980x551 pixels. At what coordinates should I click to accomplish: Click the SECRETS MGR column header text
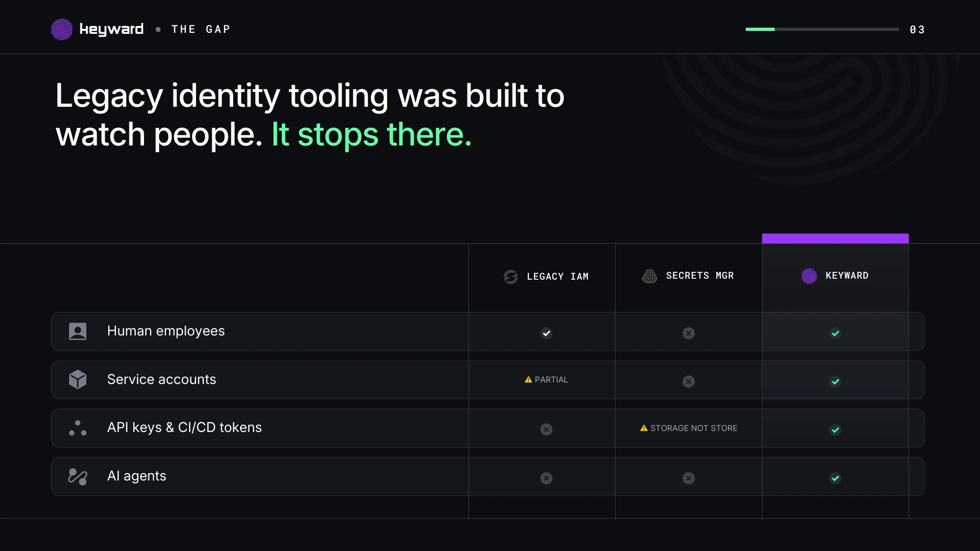[x=700, y=276]
